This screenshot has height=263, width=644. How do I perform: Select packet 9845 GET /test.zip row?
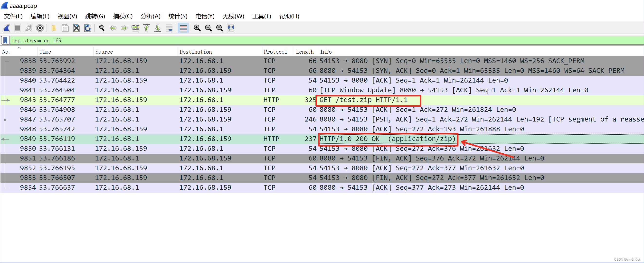click(322, 100)
